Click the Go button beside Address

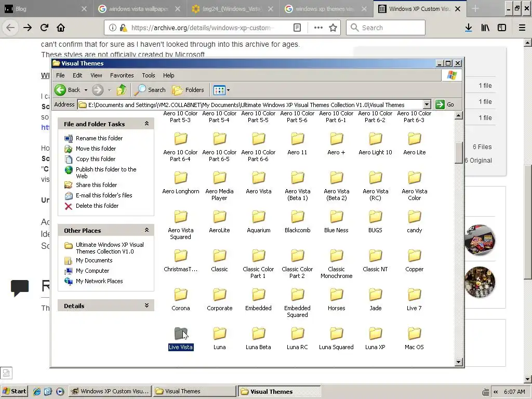[x=445, y=104]
